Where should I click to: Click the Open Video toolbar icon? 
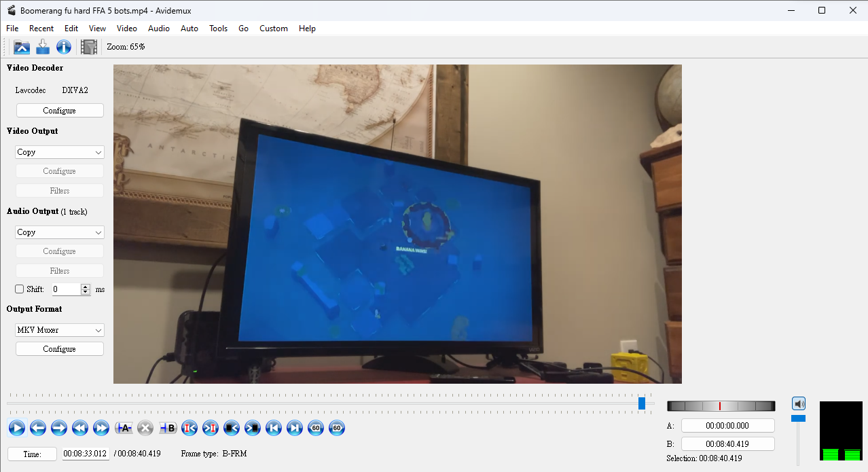(22, 47)
